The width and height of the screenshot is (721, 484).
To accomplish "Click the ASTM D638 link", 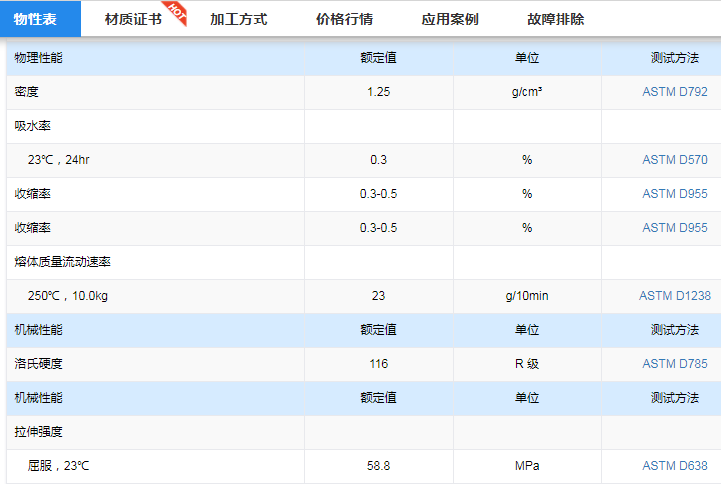I will (674, 466).
